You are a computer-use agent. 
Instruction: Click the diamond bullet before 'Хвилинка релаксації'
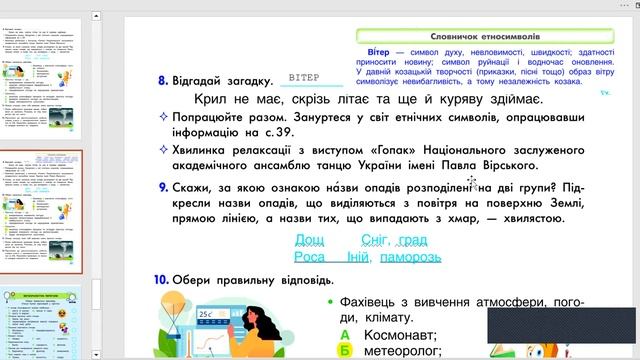[163, 149]
